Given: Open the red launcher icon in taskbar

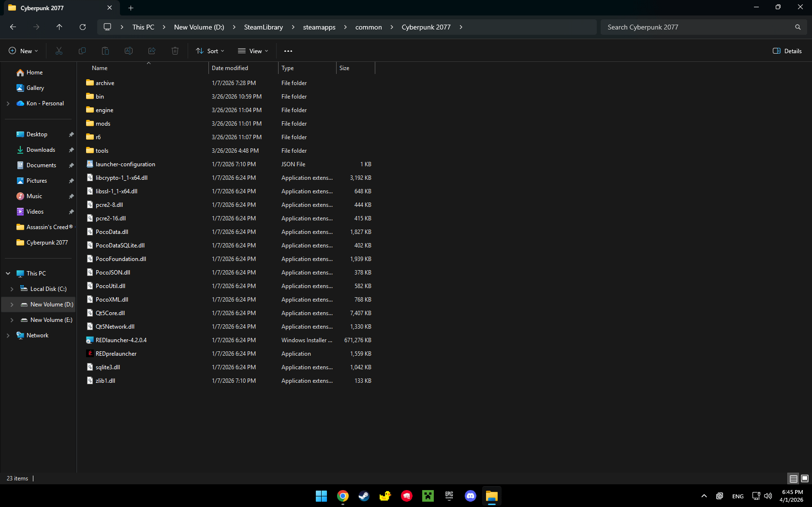Looking at the screenshot, I should [407, 496].
